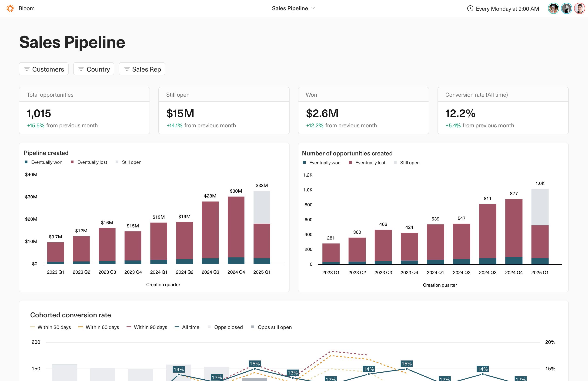Screen dimensions: 588x381
Task: Click the clock schedule icon
Action: pyautogui.click(x=470, y=9)
